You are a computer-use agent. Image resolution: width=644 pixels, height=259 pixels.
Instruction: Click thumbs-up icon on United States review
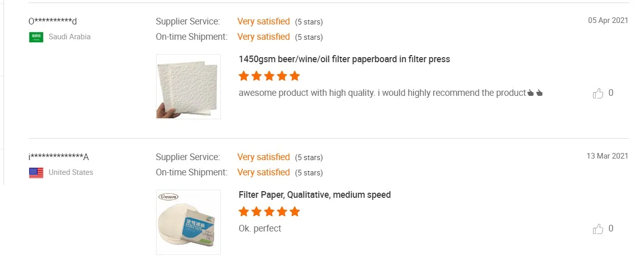[x=598, y=229]
